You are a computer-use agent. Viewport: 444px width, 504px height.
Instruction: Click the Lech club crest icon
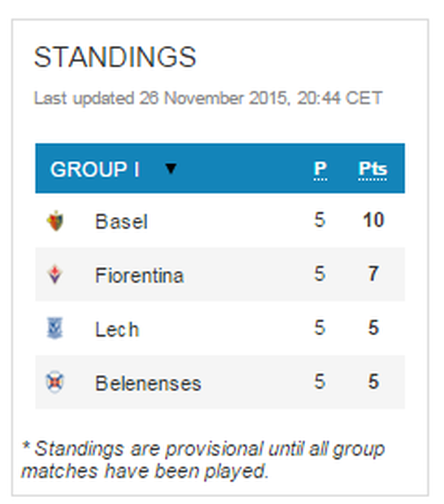(x=55, y=328)
